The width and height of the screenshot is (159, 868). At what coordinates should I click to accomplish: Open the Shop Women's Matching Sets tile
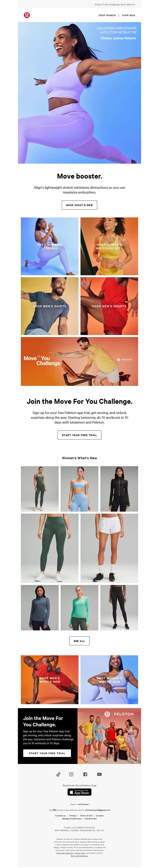coord(109,246)
